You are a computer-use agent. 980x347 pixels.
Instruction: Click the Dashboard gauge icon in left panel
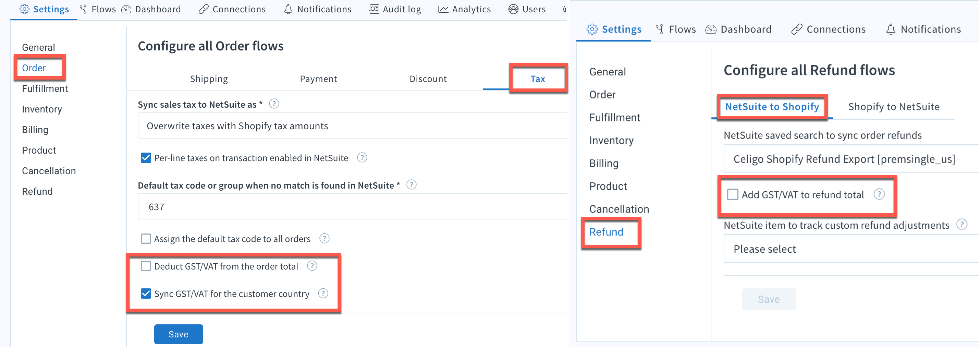[x=126, y=9]
